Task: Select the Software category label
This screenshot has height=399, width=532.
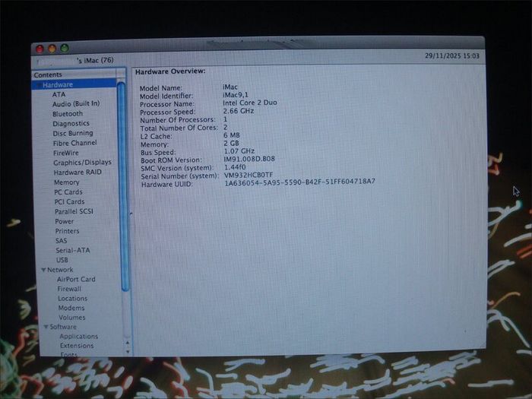Action: coord(63,327)
